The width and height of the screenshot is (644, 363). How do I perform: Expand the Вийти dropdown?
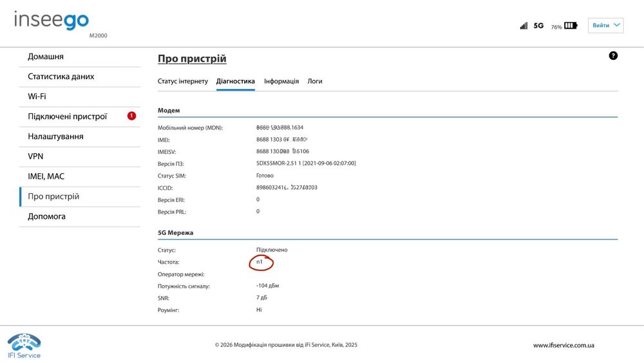(x=605, y=26)
